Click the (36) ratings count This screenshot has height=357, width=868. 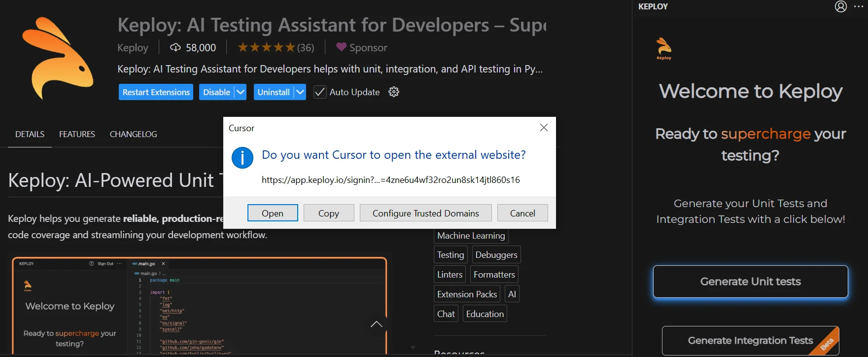point(306,48)
